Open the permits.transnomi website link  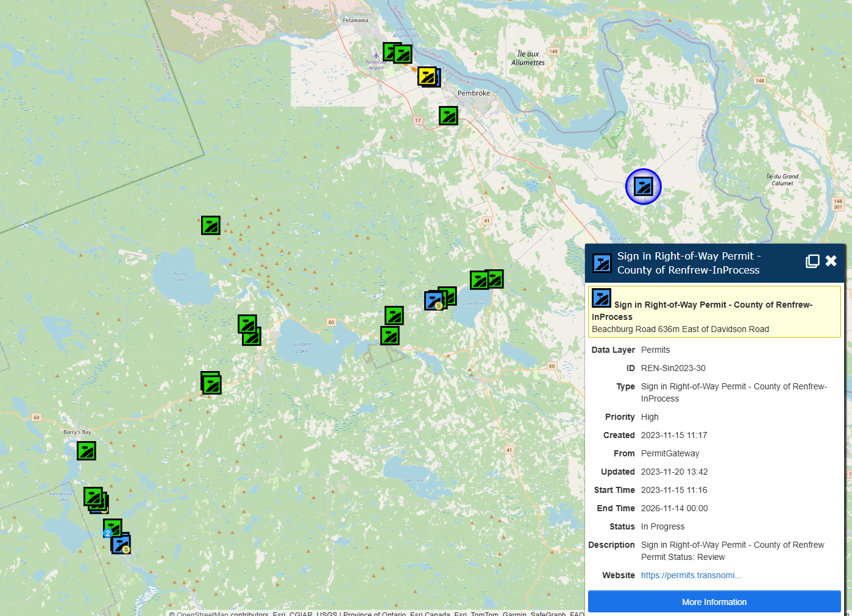(x=690, y=575)
